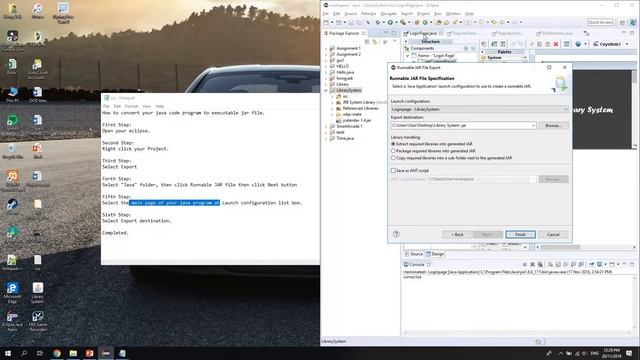Click the Link with Editor icon in Package Explorer

[x=375, y=42]
